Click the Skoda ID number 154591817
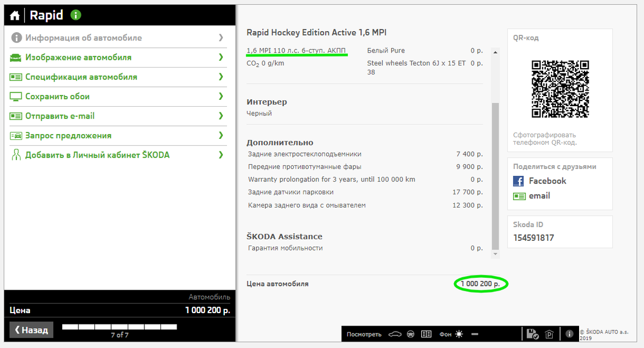 (x=533, y=238)
